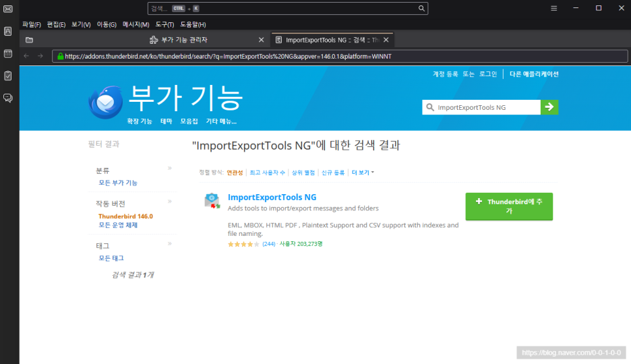Open the ImportExportTools NG title link
Viewport: 631px width, 364px height.
[x=272, y=197]
